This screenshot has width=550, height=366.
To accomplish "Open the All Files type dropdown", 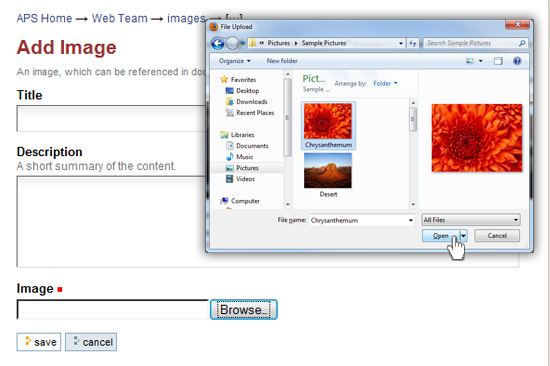I will click(x=471, y=220).
